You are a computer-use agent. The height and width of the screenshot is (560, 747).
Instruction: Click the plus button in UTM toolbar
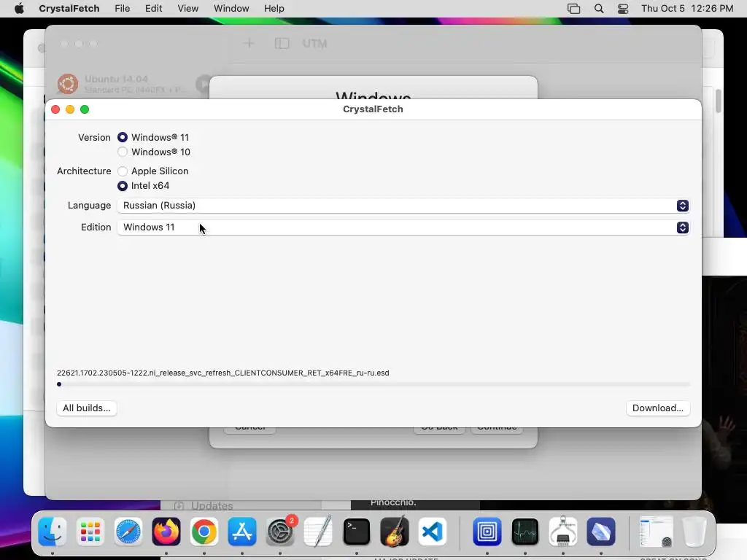pyautogui.click(x=249, y=43)
